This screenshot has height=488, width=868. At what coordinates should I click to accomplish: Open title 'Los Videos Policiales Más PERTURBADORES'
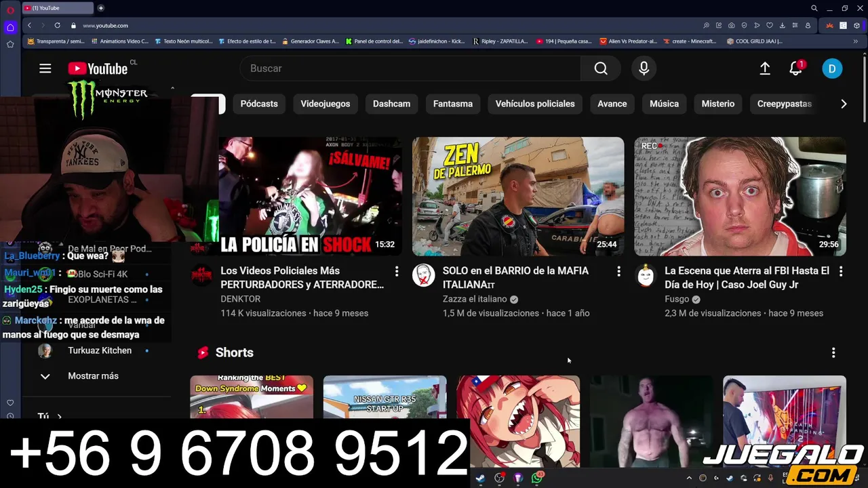(302, 278)
